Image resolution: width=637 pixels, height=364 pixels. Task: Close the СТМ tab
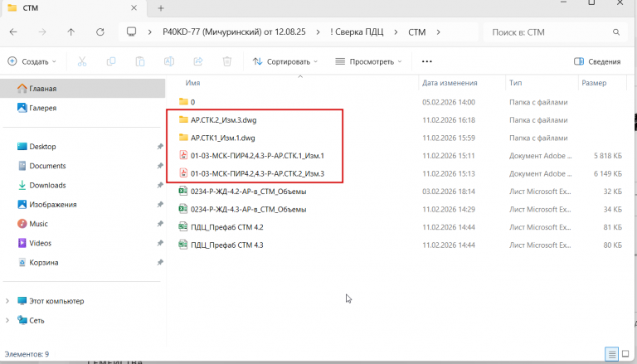[x=134, y=7]
